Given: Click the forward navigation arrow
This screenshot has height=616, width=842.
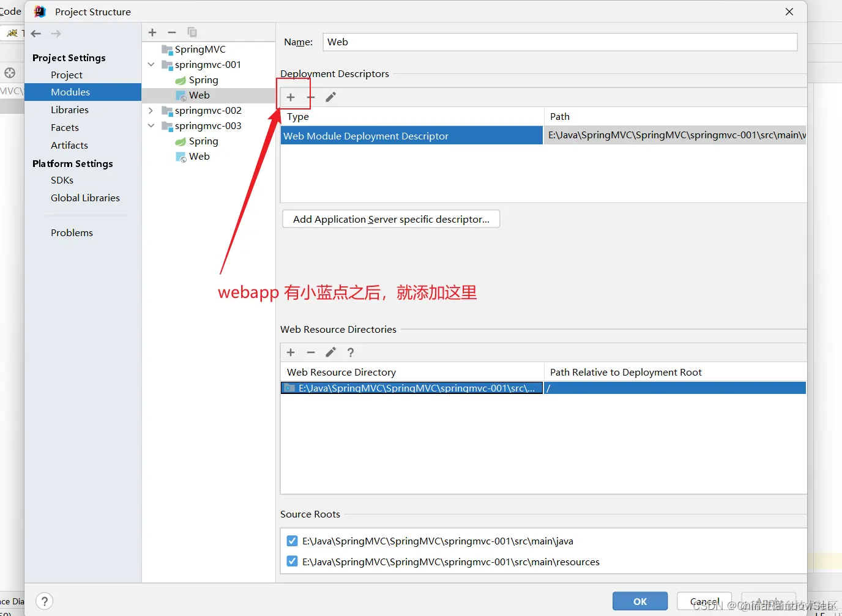Looking at the screenshot, I should click(x=56, y=34).
